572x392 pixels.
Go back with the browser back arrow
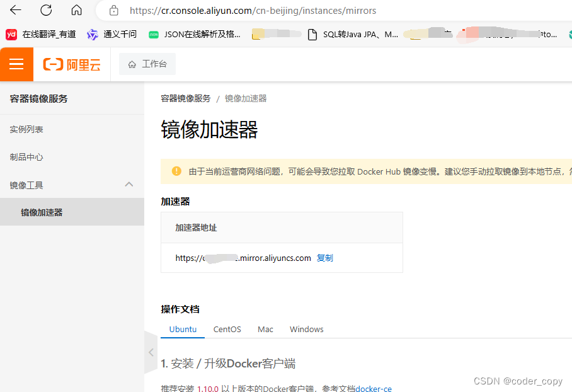(x=16, y=10)
